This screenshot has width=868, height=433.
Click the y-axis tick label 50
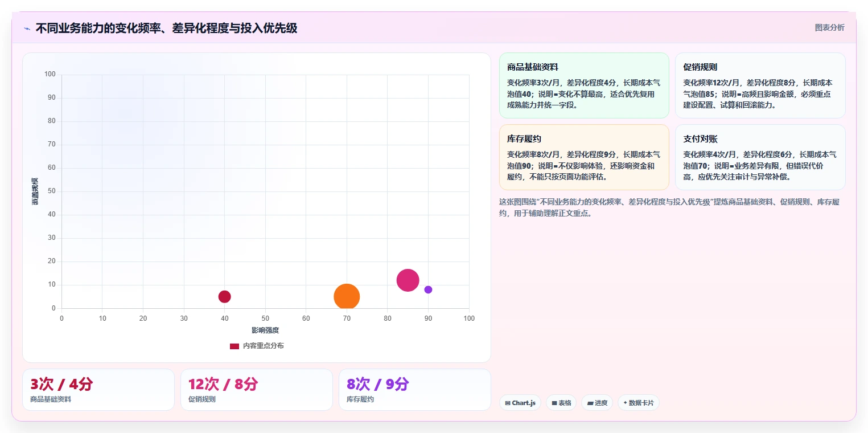coord(52,191)
